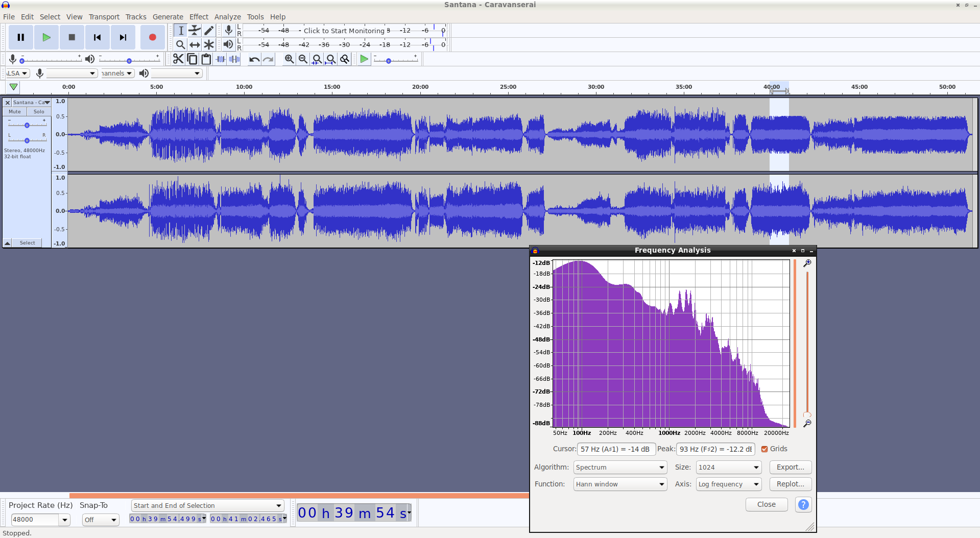This screenshot has height=538, width=980.
Task: Skip to end of the track
Action: point(123,37)
